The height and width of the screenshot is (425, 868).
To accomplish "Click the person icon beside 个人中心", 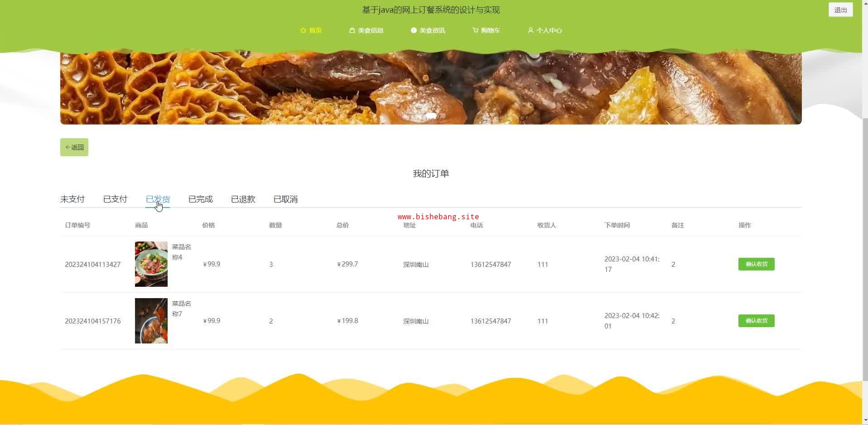I will (x=530, y=30).
